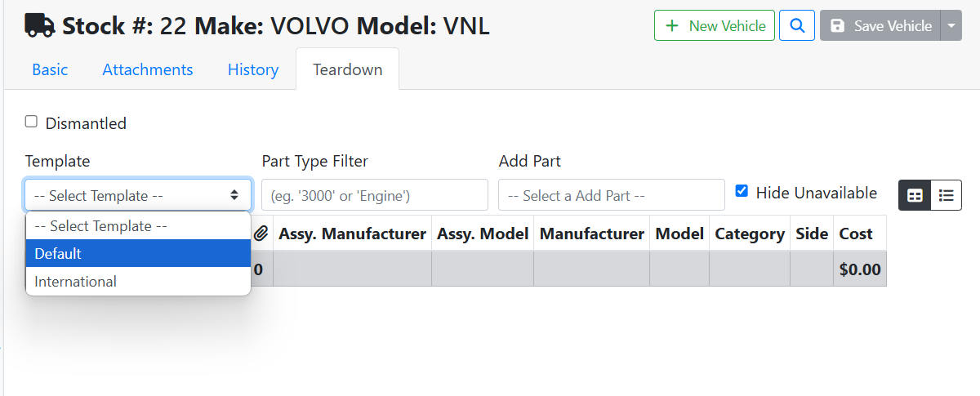This screenshot has height=396, width=980.
Task: Click the truck icon beside Stock number
Action: pyautogui.click(x=40, y=25)
